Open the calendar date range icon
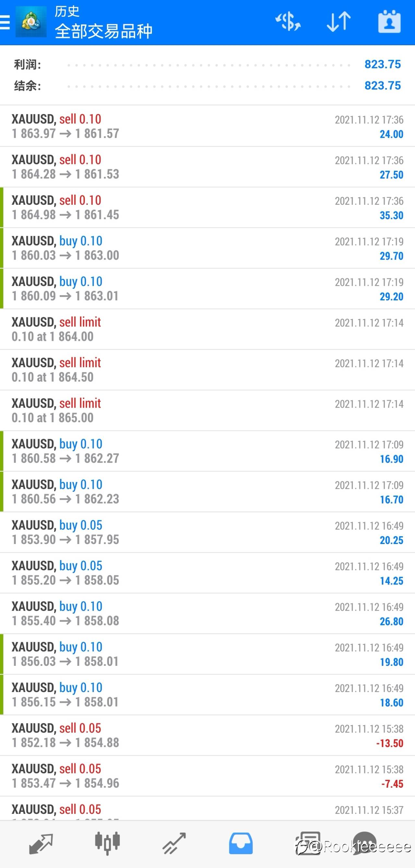 389,22
